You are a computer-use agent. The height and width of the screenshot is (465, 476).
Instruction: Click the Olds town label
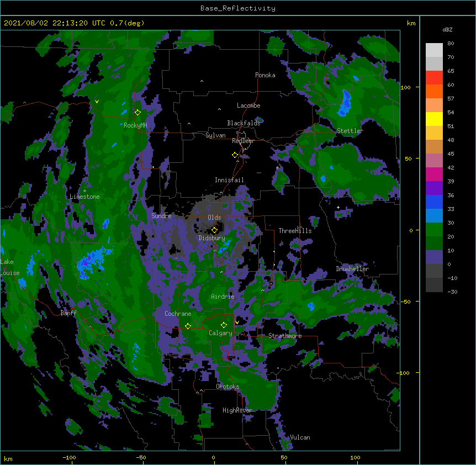(x=214, y=218)
